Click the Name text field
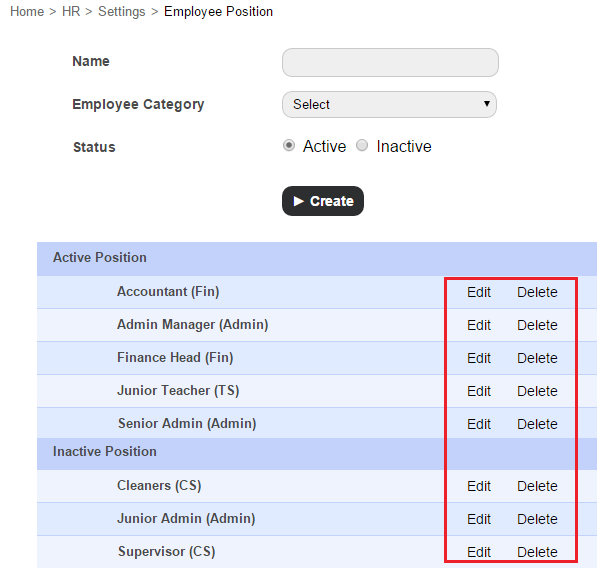This screenshot has width=606, height=568. click(x=390, y=62)
